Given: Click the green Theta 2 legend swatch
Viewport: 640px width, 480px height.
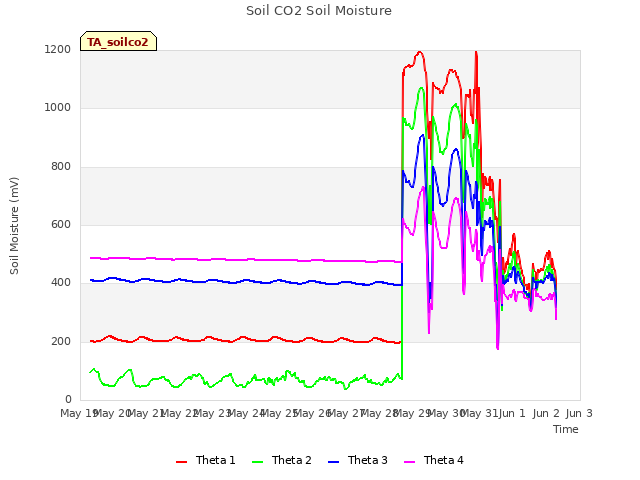Looking at the screenshot, I should 257,462.
